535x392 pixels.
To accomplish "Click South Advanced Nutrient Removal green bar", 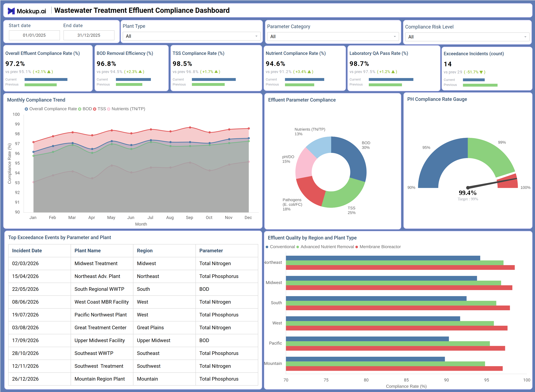I will (391, 303).
